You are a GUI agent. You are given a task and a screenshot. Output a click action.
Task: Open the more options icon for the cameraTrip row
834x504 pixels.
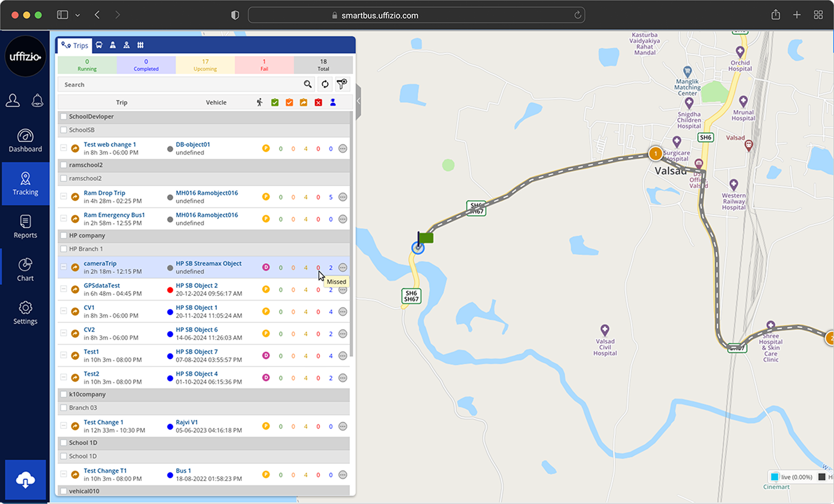(x=342, y=268)
